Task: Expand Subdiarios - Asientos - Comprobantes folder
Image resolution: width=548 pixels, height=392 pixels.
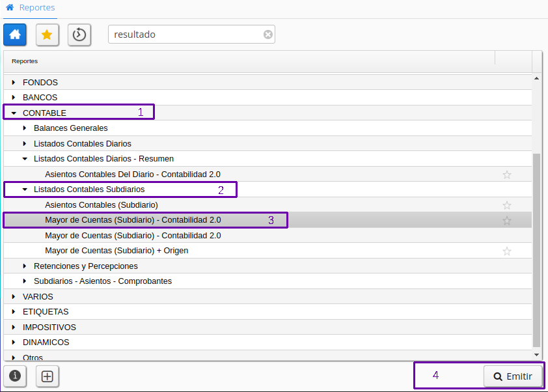Action: [25, 281]
